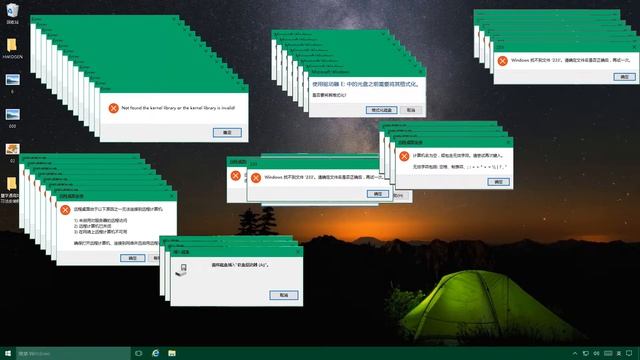Select the image file named 02
The image size is (640, 360).
pyautogui.click(x=12, y=149)
